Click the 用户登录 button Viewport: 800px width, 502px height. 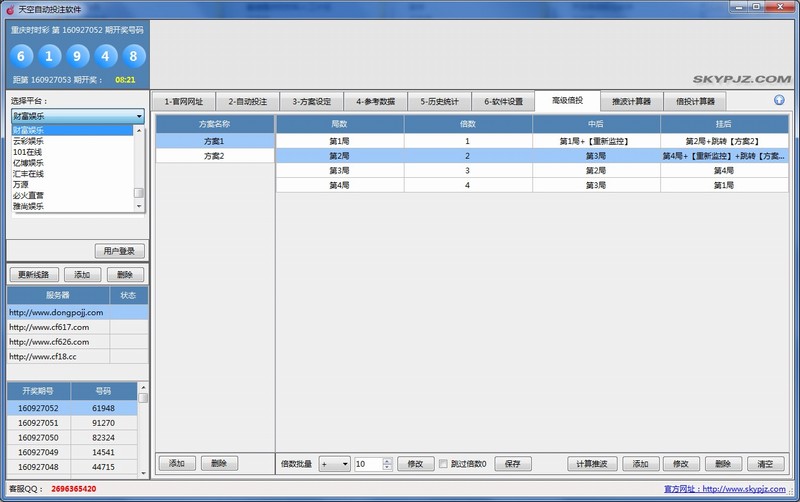pos(120,251)
